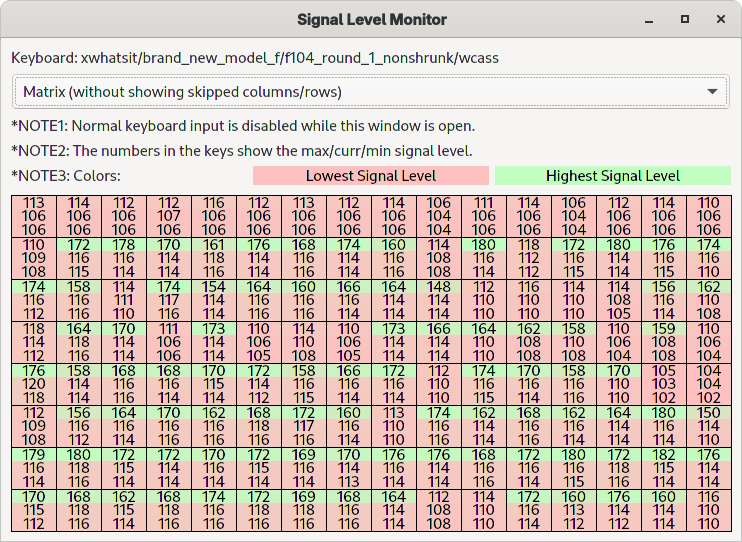Click the cell with values 118/112/112
Screen dimensions: 742x542
(529, 258)
